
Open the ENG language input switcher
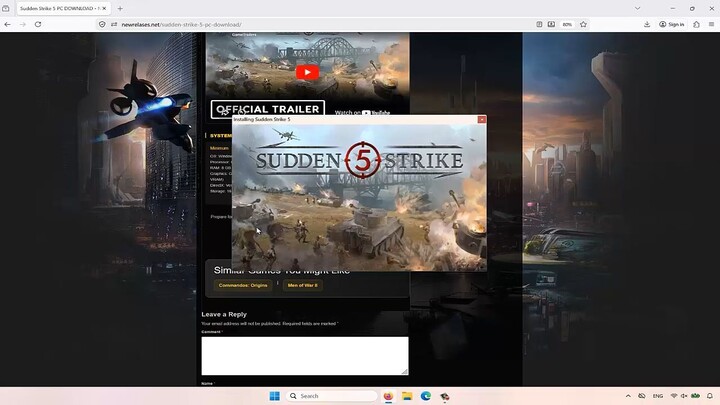[658, 396]
